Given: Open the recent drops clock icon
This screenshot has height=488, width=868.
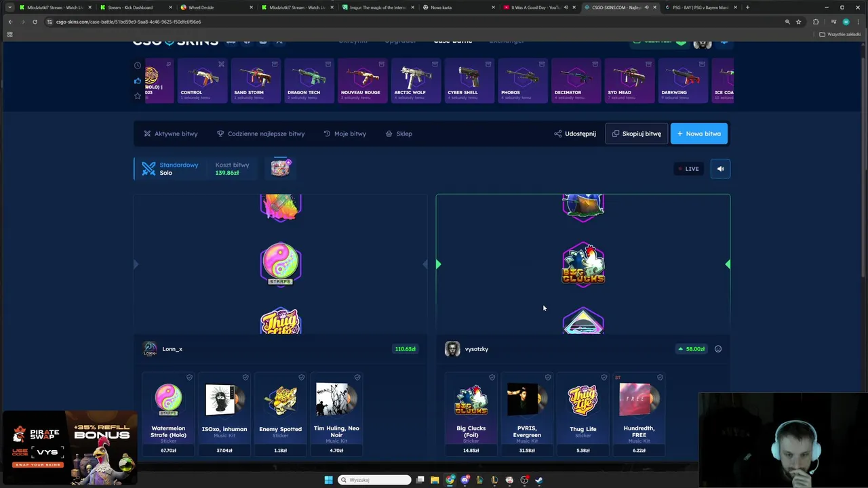Looking at the screenshot, I should (x=138, y=66).
